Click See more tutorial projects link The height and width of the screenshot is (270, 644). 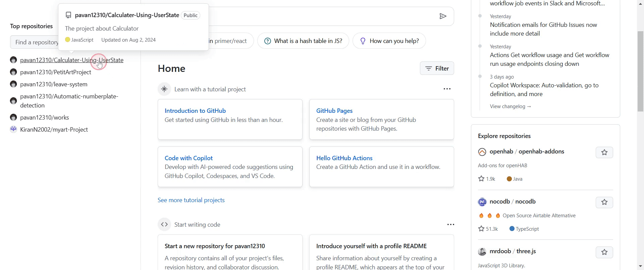191,200
